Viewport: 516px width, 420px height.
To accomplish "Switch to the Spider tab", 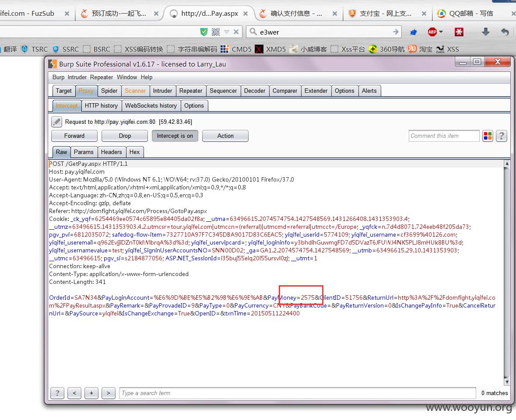I will point(109,91).
